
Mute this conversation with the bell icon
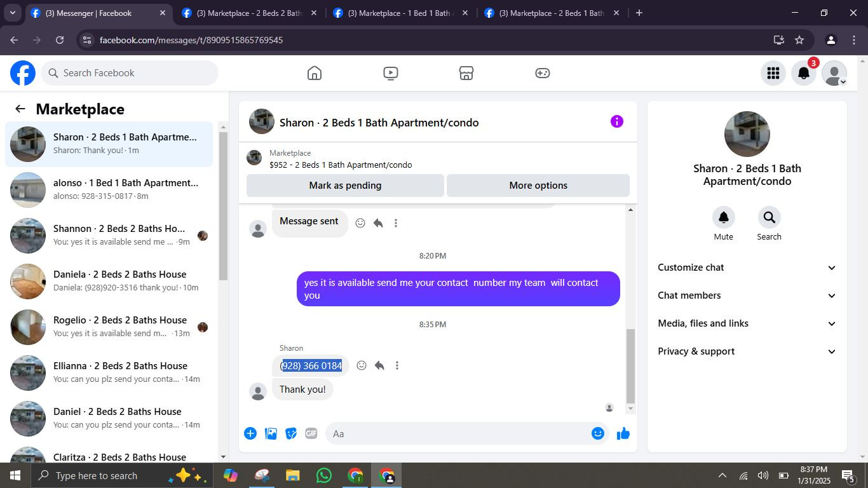tap(724, 217)
